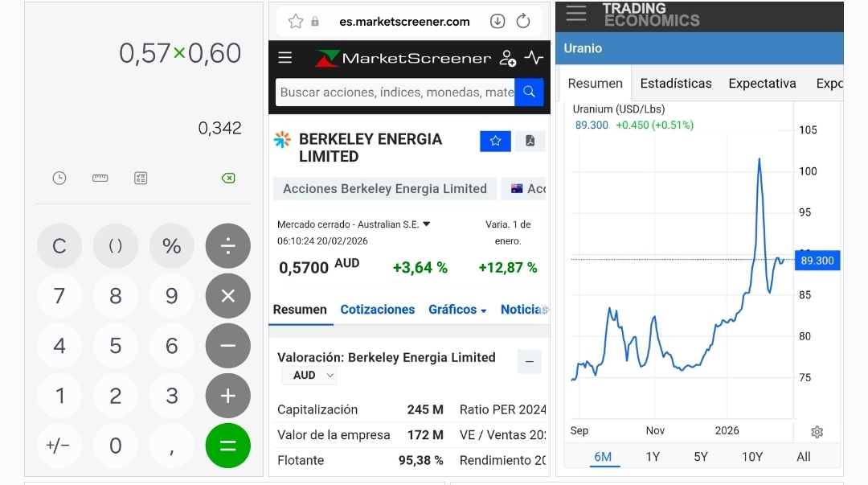Click the blue search magnifier button
868x485 pixels.
pos(529,92)
